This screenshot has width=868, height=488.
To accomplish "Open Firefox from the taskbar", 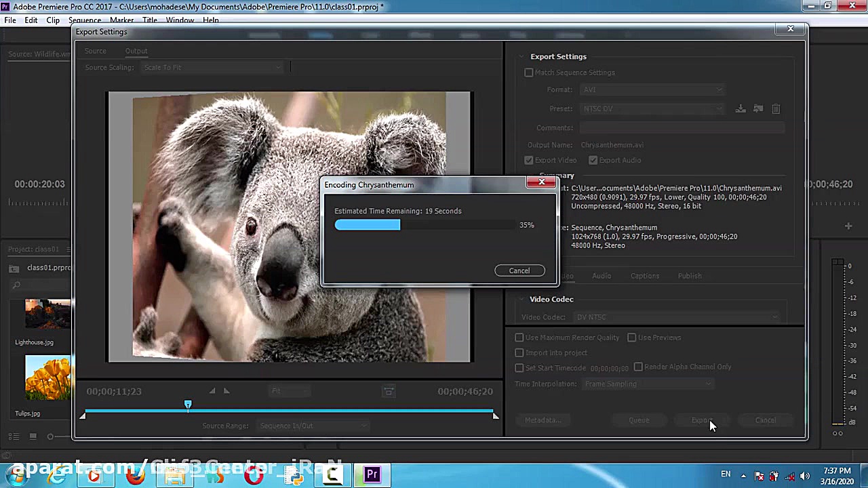I will tap(135, 475).
